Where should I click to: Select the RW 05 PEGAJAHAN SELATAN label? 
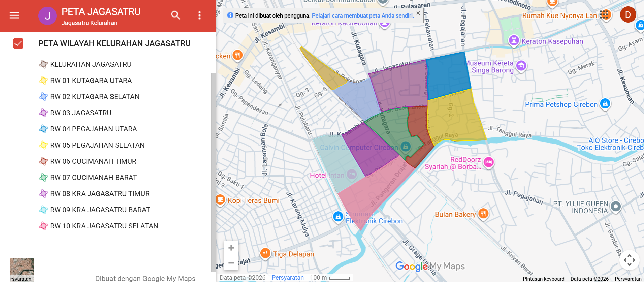[97, 145]
